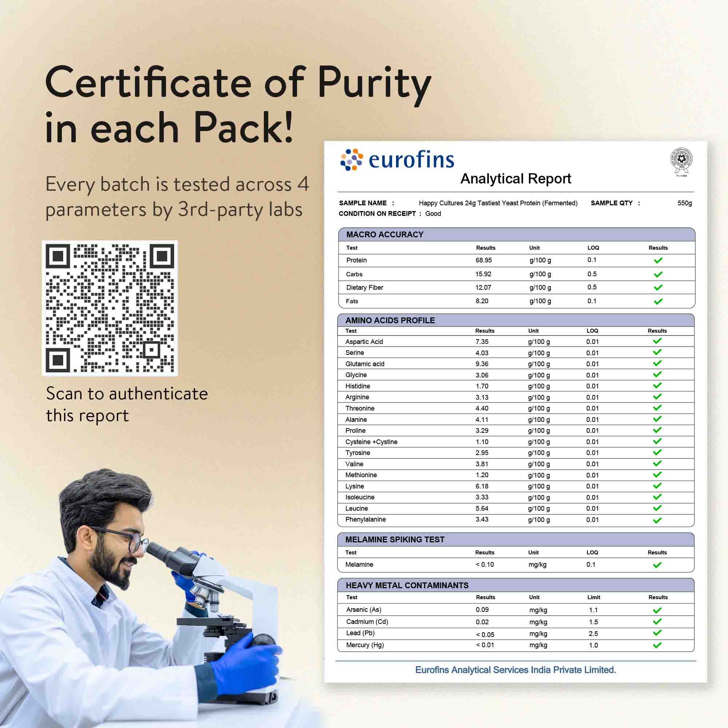Click the green checkmark for Dietary Fiber

[x=658, y=288]
